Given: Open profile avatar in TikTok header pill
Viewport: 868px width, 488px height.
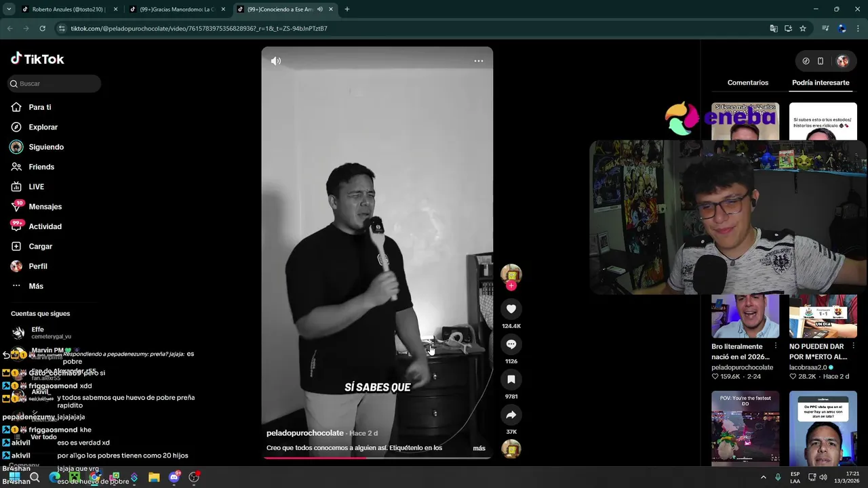Looking at the screenshot, I should point(843,61).
